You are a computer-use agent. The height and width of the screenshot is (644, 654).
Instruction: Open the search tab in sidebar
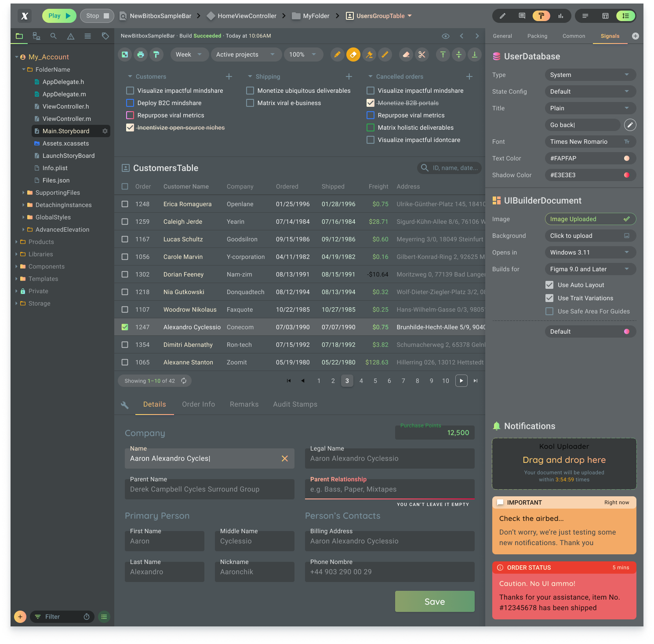point(53,36)
